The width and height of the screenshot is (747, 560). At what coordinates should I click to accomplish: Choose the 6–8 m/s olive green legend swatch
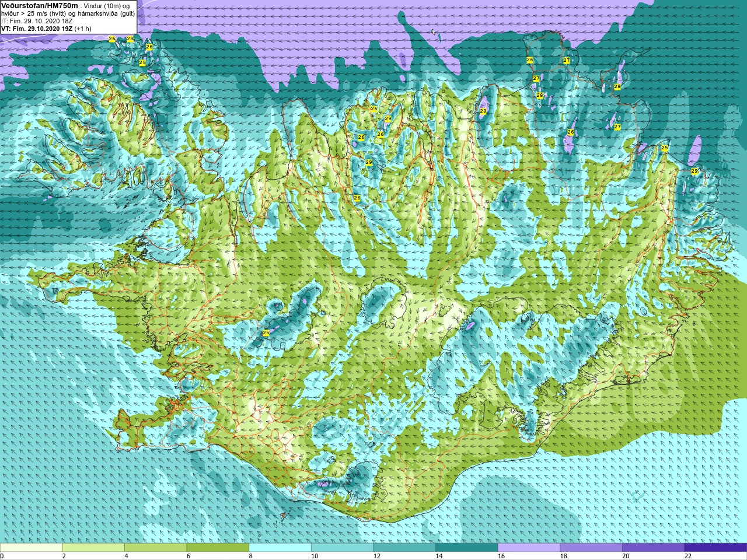click(x=218, y=548)
